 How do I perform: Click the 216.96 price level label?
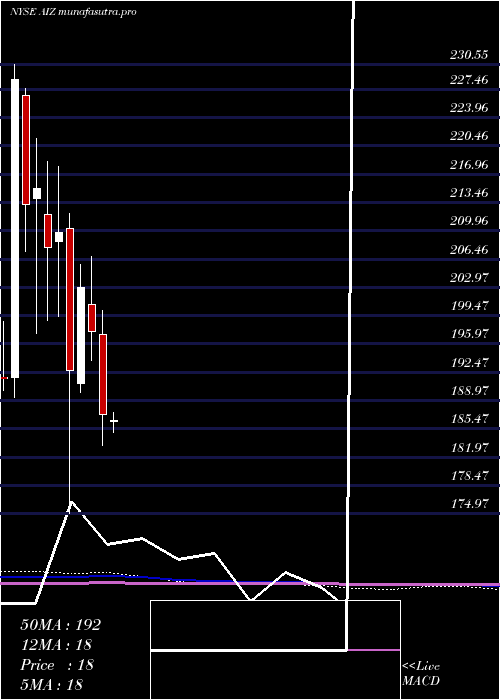(x=469, y=165)
